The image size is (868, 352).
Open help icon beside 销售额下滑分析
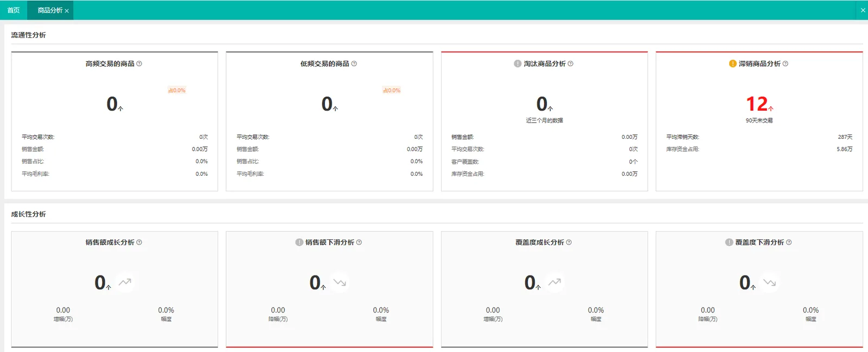point(359,242)
